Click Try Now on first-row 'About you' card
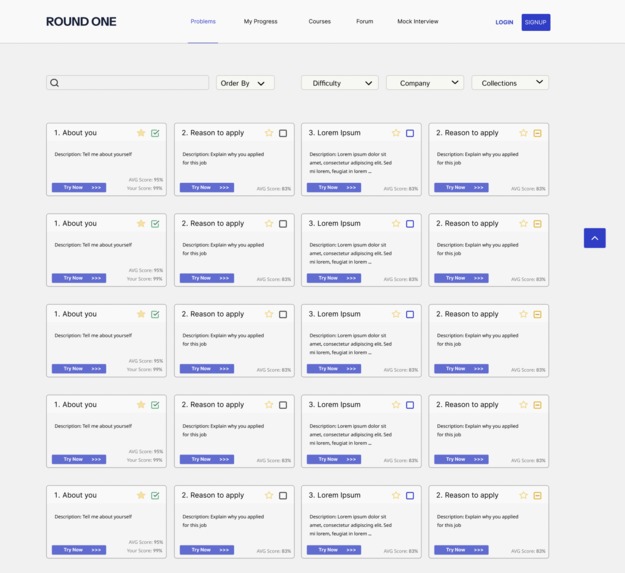 (x=79, y=187)
